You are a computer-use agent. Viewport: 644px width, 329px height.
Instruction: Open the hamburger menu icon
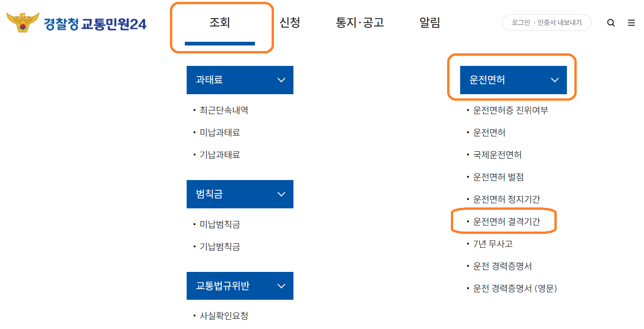[x=631, y=22]
